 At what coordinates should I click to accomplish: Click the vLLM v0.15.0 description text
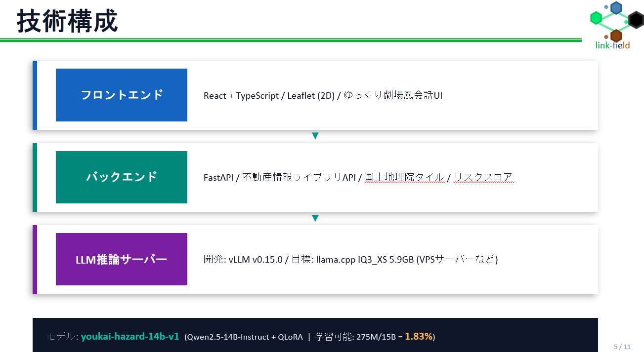point(350,260)
